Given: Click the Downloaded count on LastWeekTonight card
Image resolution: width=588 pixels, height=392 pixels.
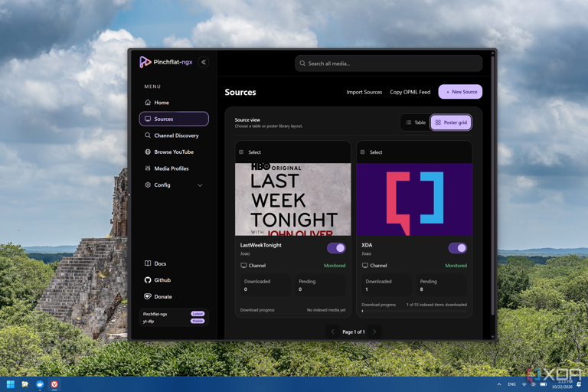Looking at the screenshot, I should click(266, 285).
